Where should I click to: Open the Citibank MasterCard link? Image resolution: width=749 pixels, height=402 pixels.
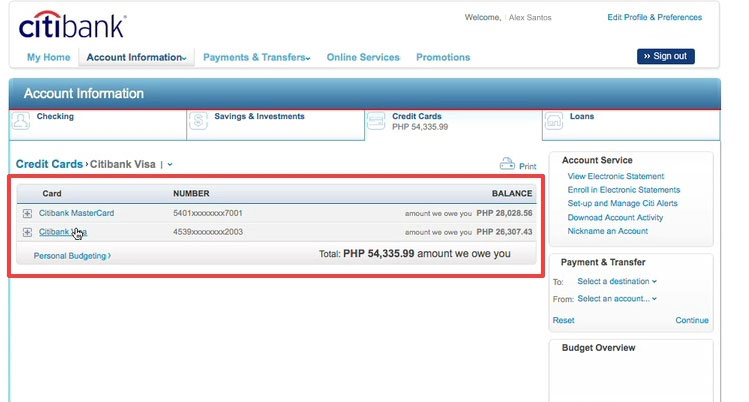[x=76, y=213]
